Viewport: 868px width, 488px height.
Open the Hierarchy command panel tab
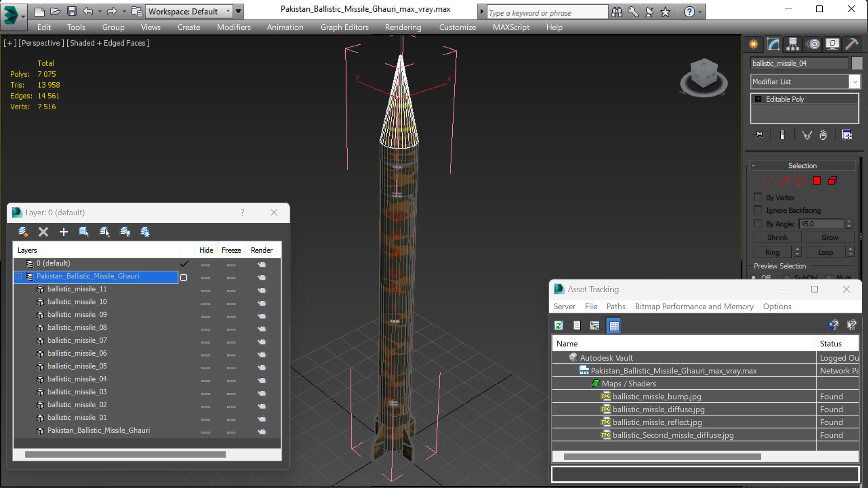pyautogui.click(x=793, y=44)
